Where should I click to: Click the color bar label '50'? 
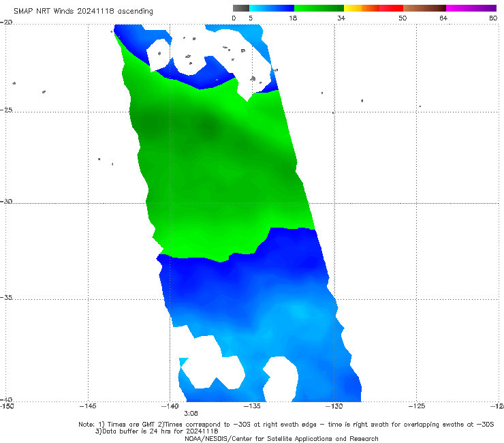click(403, 18)
